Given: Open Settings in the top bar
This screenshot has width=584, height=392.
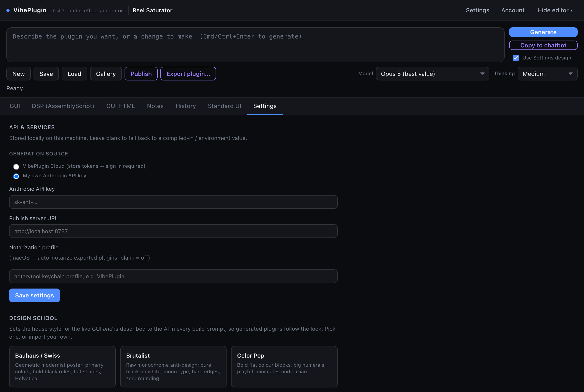Looking at the screenshot, I should (477, 10).
